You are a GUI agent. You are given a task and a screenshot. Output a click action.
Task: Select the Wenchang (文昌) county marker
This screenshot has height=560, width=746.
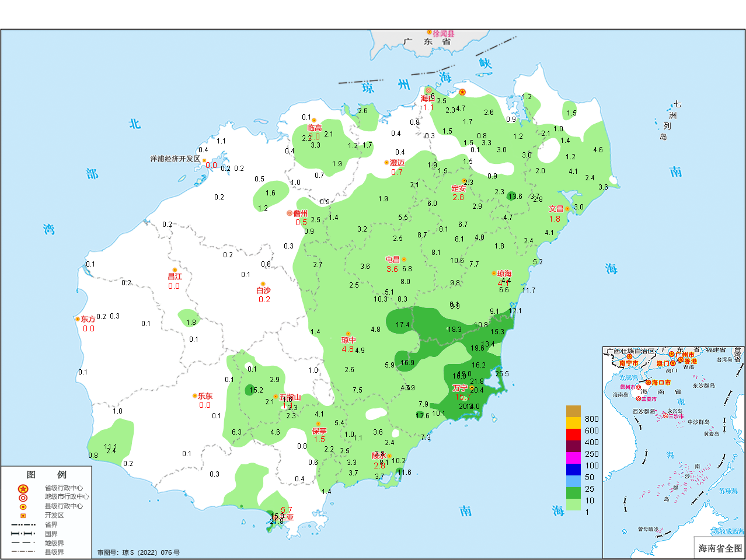pos(567,209)
